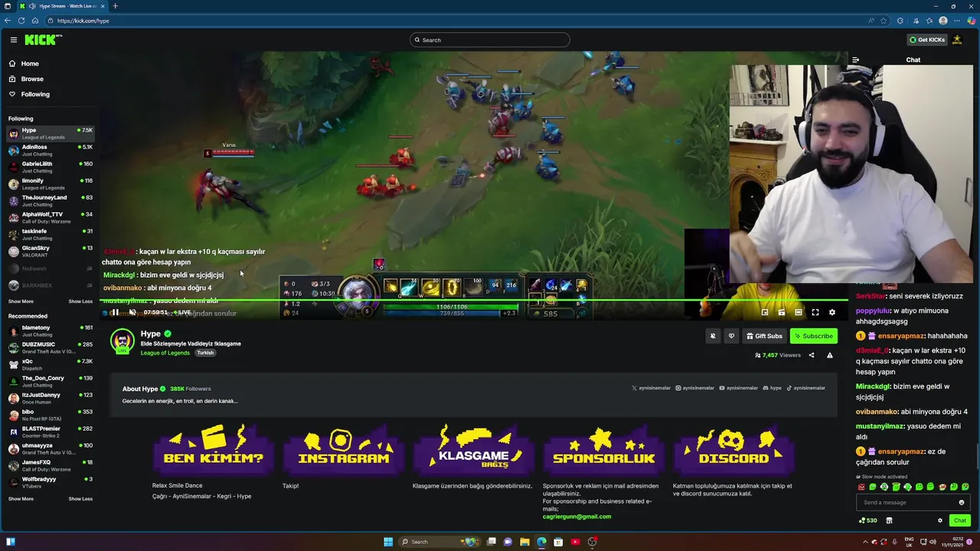This screenshot has height=551, width=980.
Task: Click the Turkish language tag
Action: pos(204,353)
